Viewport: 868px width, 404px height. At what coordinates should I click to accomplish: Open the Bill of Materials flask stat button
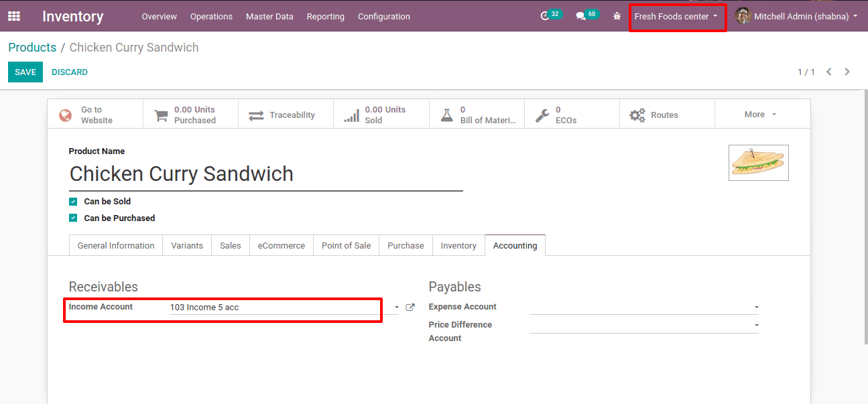(477, 115)
